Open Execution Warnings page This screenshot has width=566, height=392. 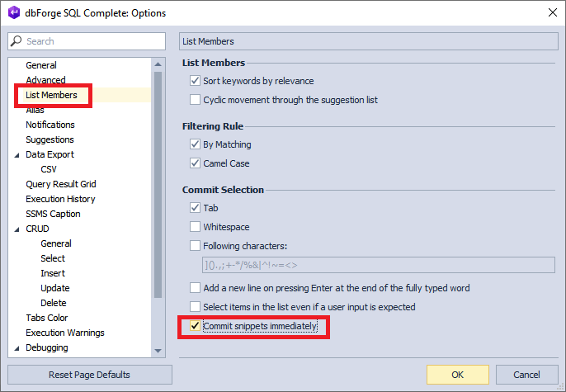[x=65, y=333]
